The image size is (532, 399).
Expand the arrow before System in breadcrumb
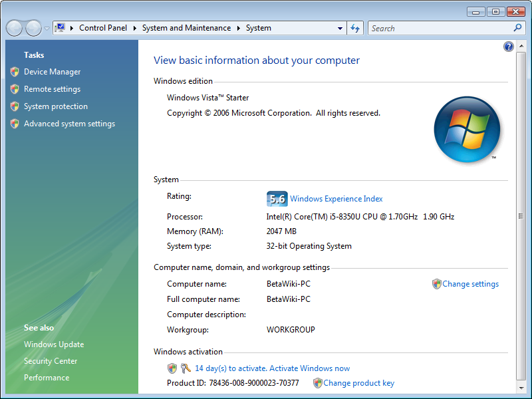click(x=239, y=28)
